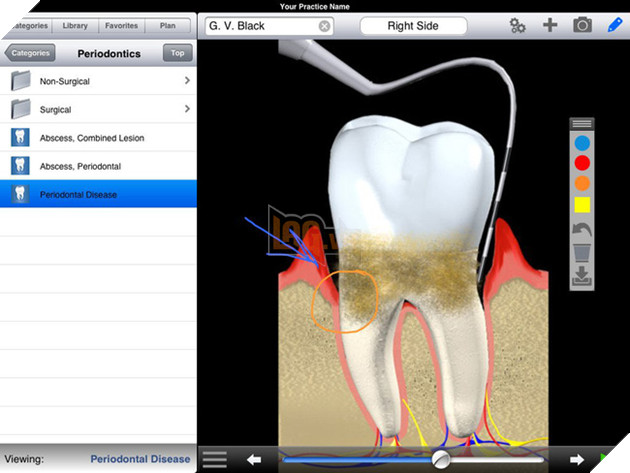Screen dimensions: 630x473
Task: Undo the last drawing stroke
Action: click(582, 231)
